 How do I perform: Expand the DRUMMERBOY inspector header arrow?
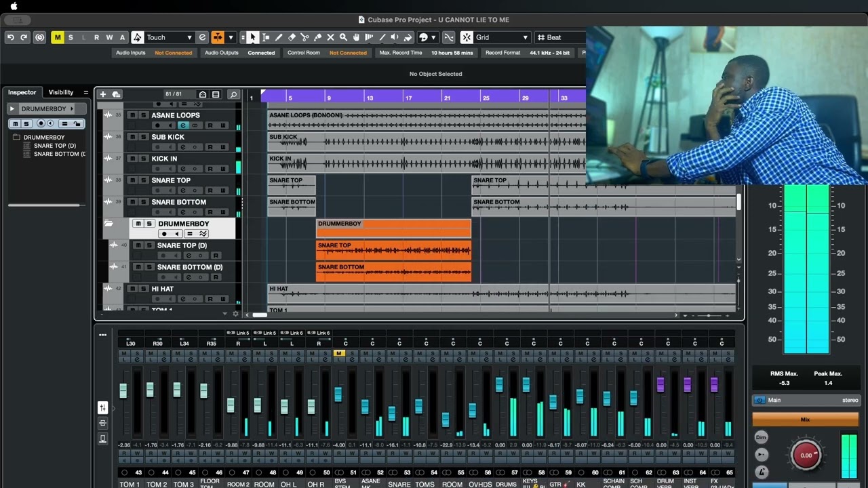coord(12,108)
